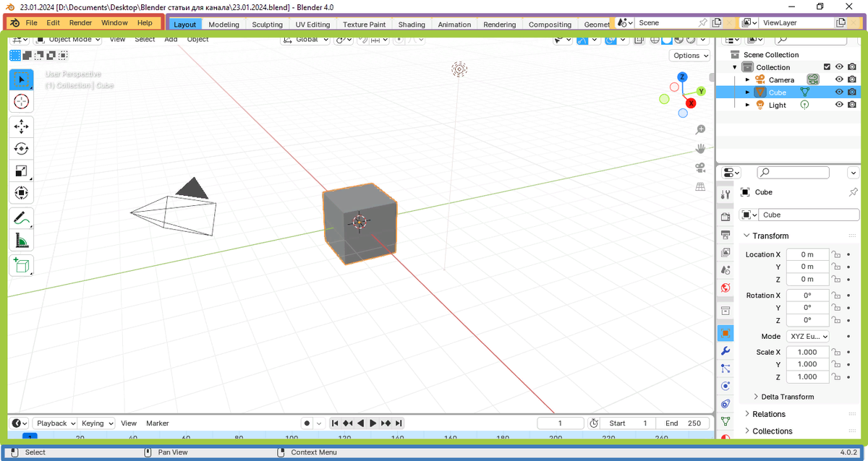868x461 pixels.
Task: Select the Measure tool
Action: [x=21, y=241]
